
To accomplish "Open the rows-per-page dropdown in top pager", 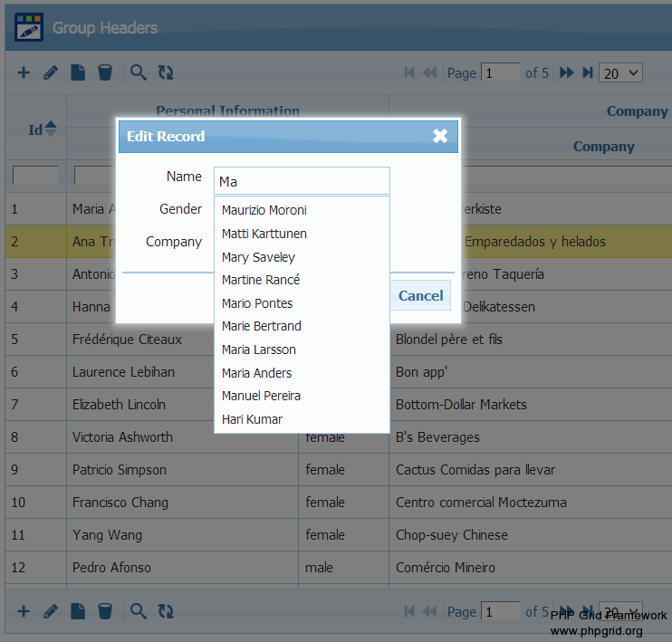I will (620, 73).
